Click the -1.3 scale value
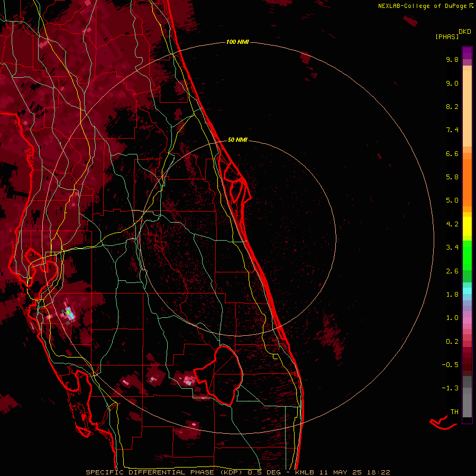 click(x=450, y=388)
